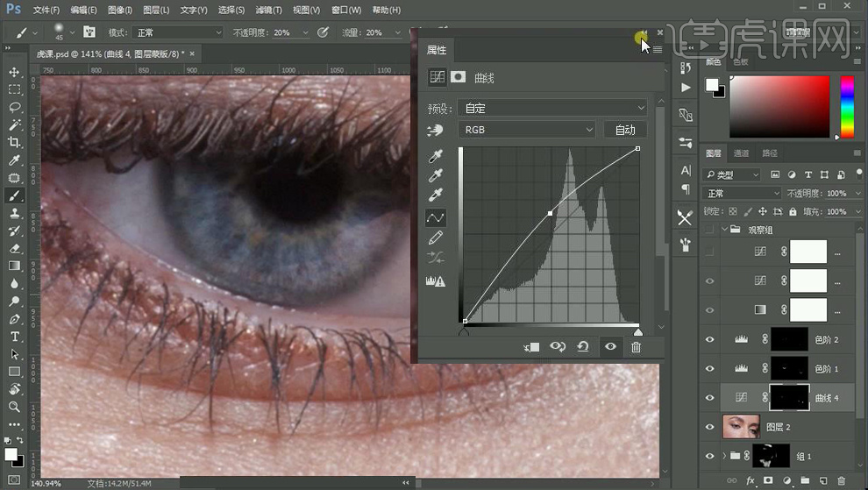Click the rainbow hue slider strip
Viewport: 868px width, 490px height.
(847, 107)
